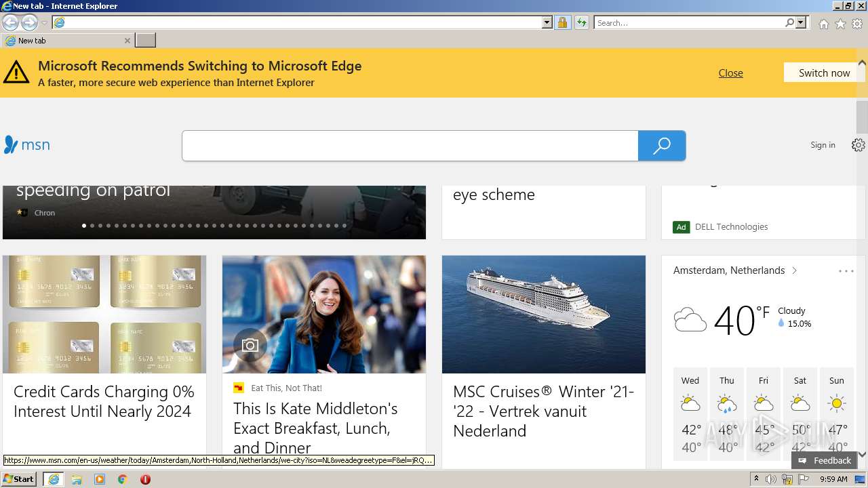Open 'Kate Middleton's Exact Breakfast' headline
Image resolution: width=868 pixels, height=488 pixels.
[315, 428]
